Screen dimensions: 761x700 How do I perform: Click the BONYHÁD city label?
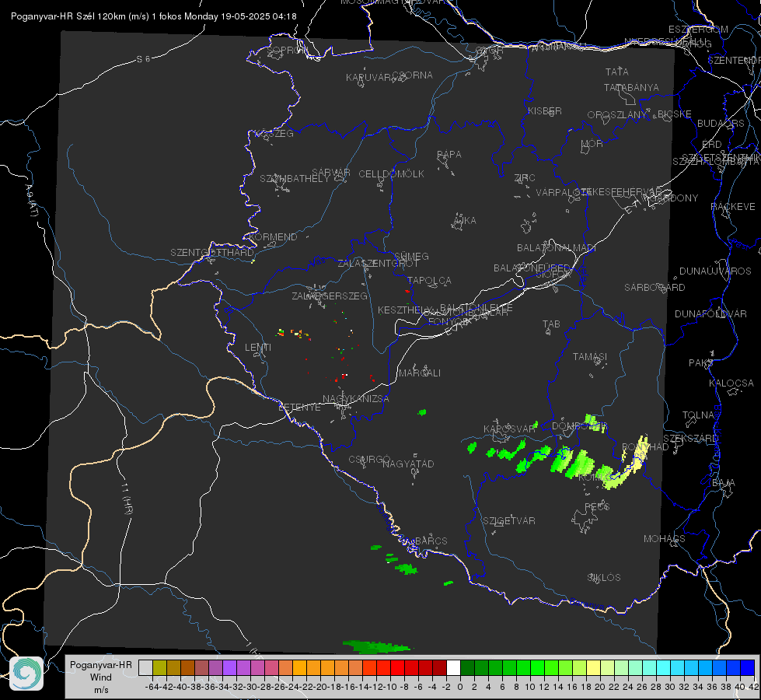coord(645,447)
